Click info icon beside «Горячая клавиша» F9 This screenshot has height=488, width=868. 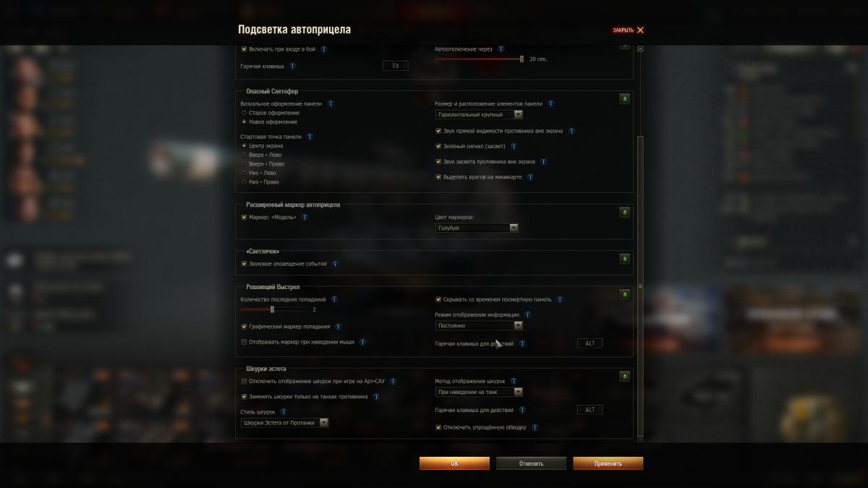click(292, 66)
